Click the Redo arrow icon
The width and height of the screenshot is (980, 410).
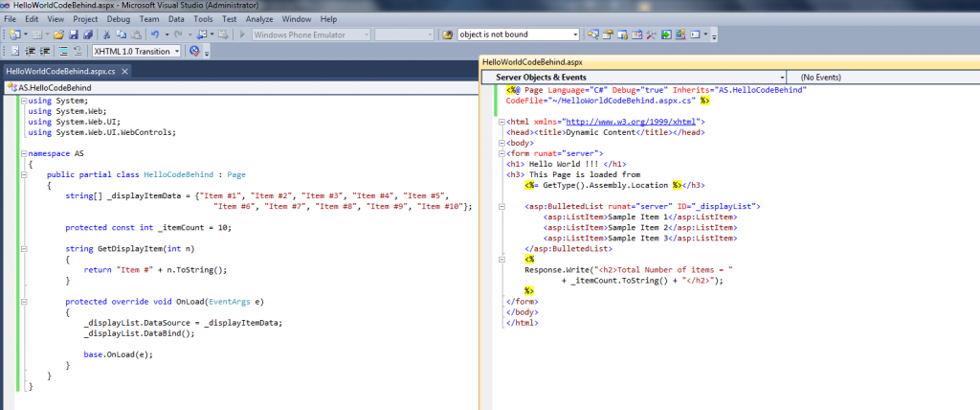pyautogui.click(x=178, y=34)
